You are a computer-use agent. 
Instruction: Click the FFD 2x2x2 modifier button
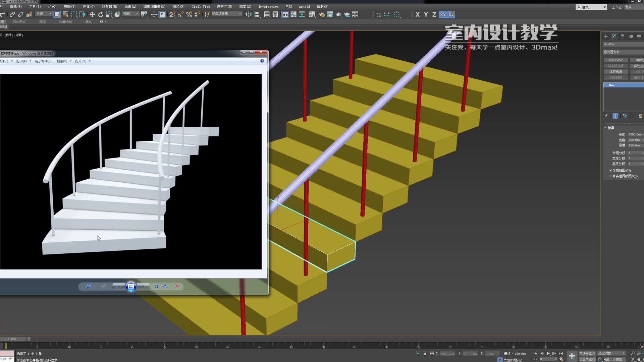coord(615,60)
